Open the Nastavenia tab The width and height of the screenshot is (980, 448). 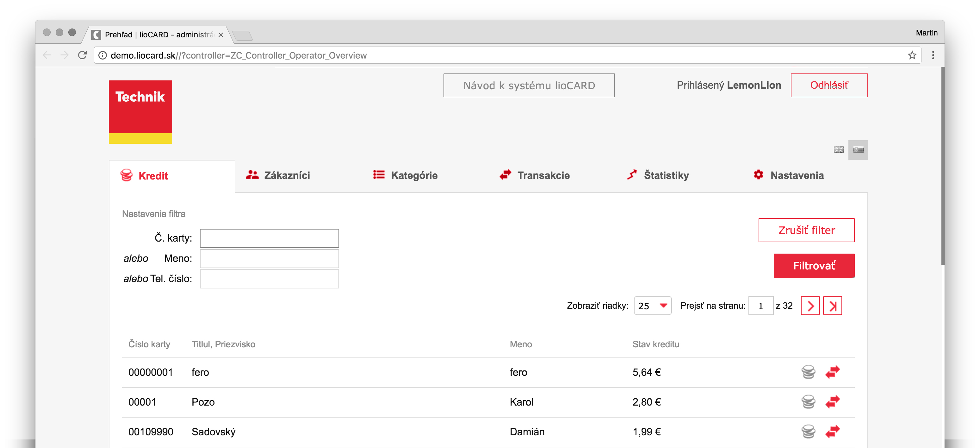[788, 175]
